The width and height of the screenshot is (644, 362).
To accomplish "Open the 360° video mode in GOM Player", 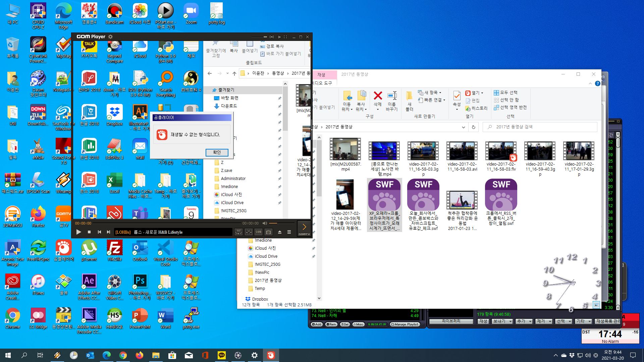I will [x=238, y=232].
